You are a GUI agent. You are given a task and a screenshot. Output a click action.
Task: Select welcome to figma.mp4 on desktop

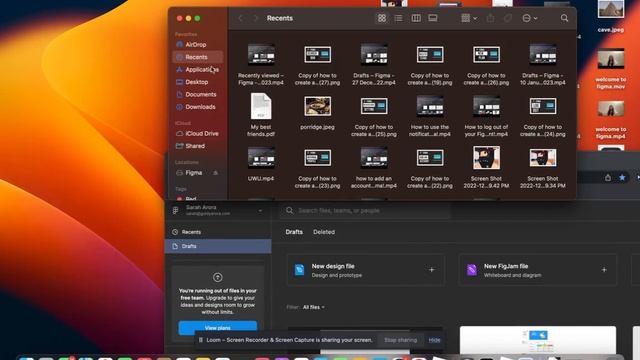(611, 120)
